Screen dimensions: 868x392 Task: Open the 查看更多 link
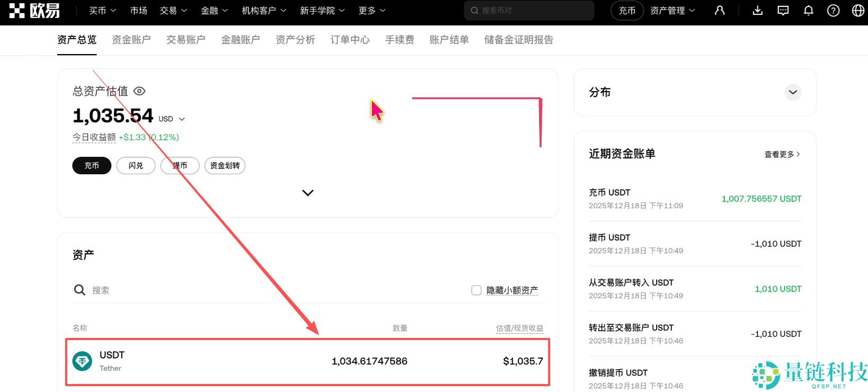(x=783, y=154)
